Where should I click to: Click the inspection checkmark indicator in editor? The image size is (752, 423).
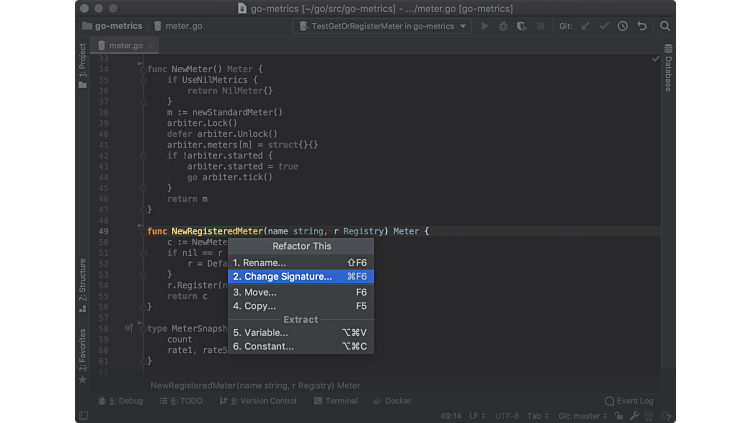point(656,59)
